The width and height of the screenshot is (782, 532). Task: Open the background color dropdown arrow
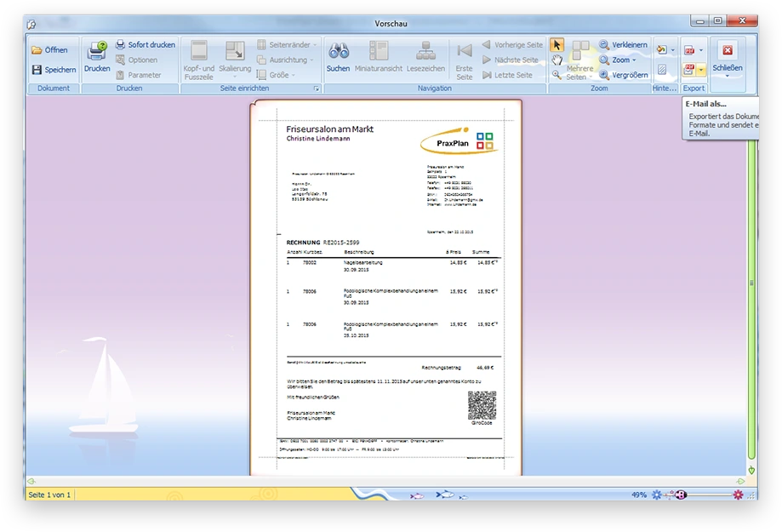coord(672,50)
